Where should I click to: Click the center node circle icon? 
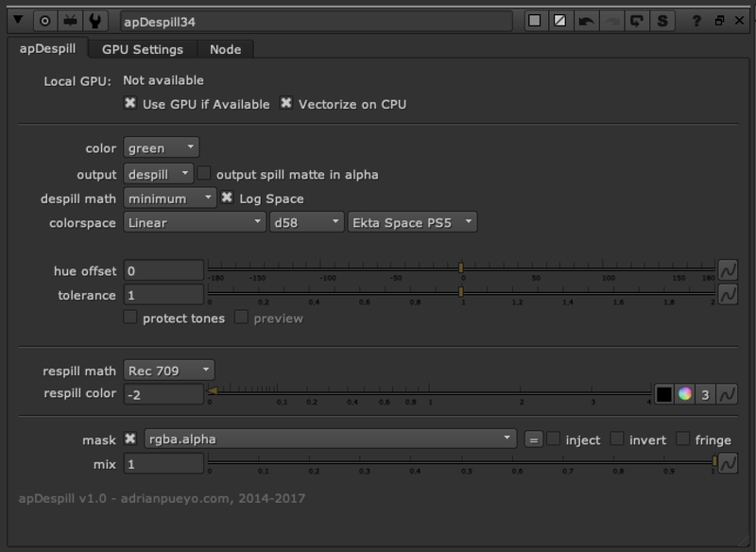click(x=44, y=21)
